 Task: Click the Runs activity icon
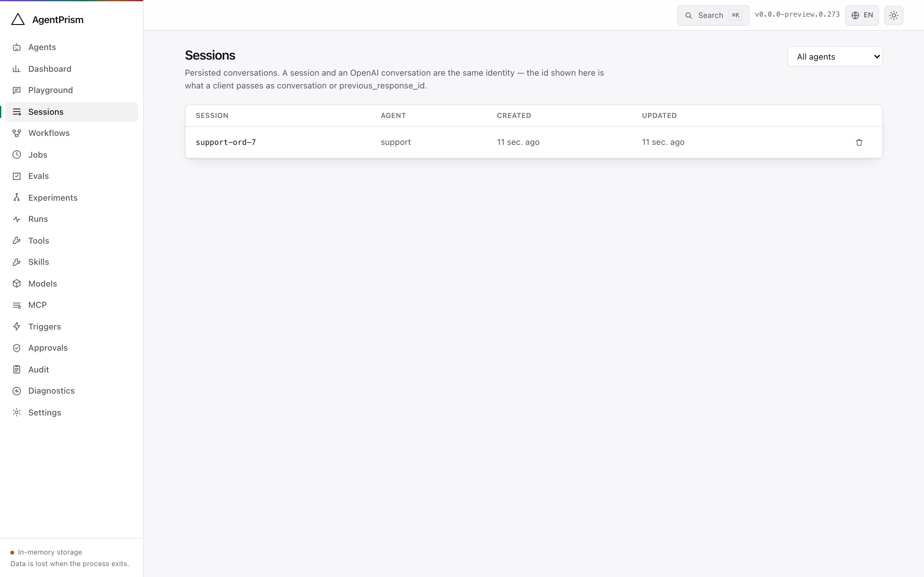point(16,219)
